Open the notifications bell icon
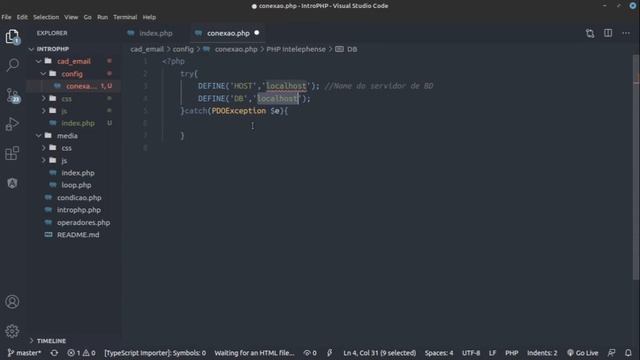 coord(628,353)
